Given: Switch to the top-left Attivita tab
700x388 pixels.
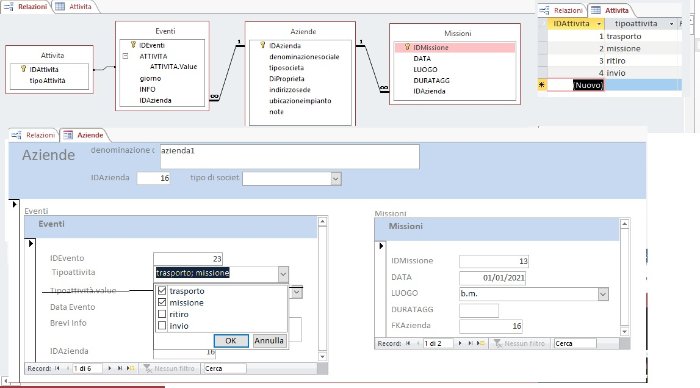Looking at the screenshot, I should 75,7.
